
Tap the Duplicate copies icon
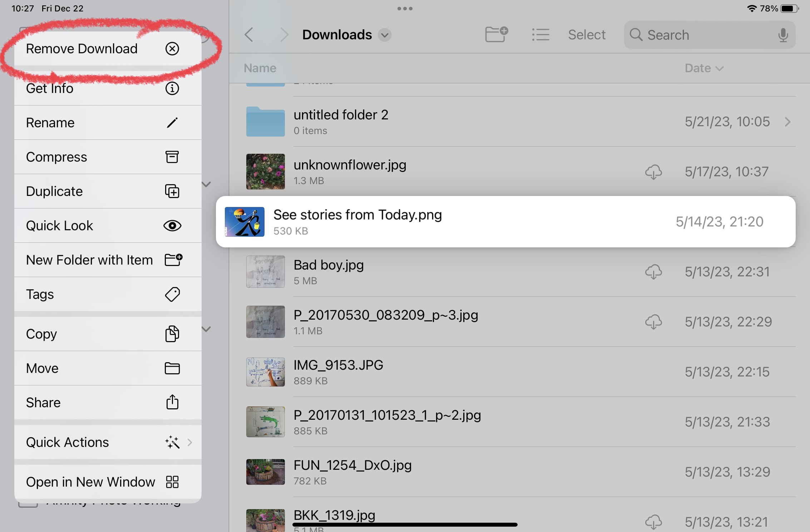[173, 191]
